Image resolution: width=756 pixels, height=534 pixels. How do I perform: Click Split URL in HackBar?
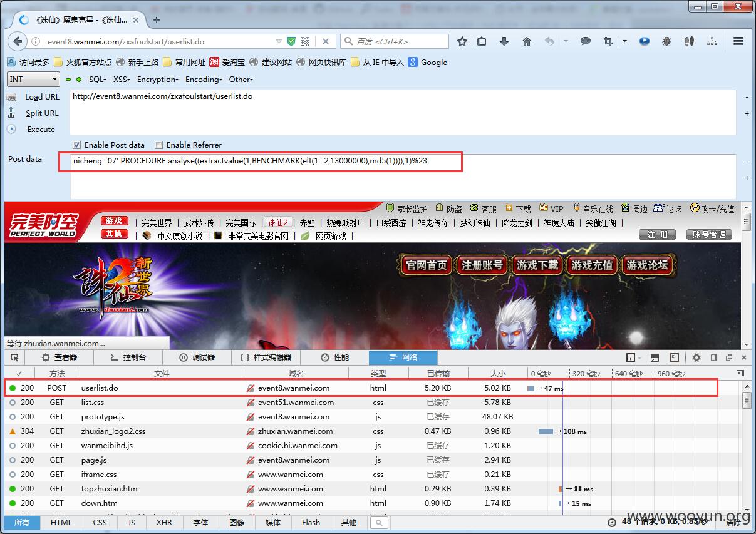tap(42, 113)
